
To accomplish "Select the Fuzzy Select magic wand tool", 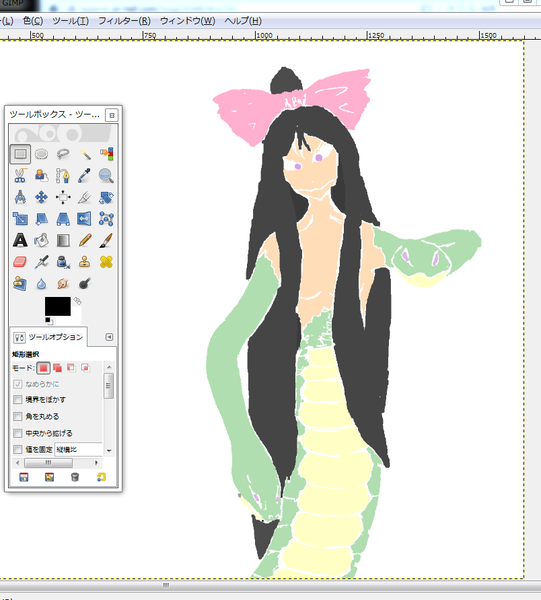I will (85, 154).
